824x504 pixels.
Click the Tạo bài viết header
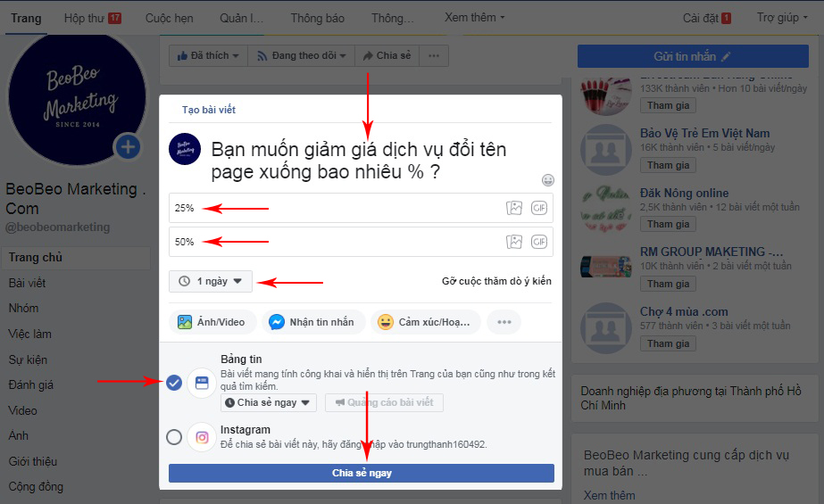click(209, 110)
